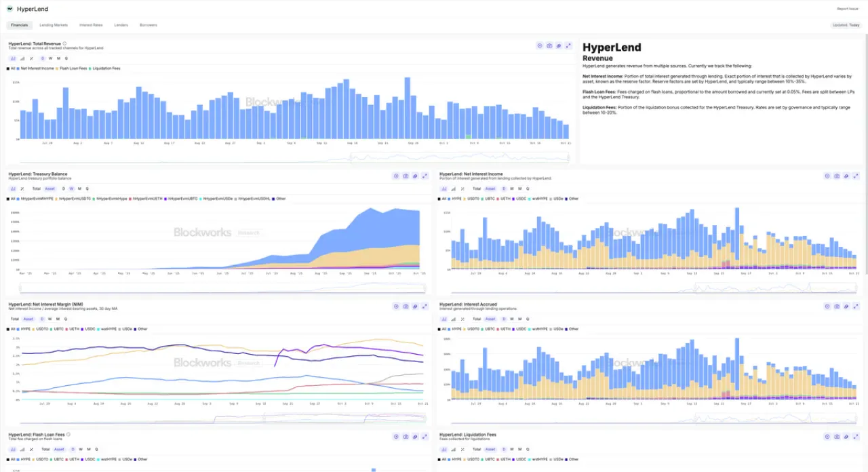
Task: Take screenshot of Treasury Balance chart
Action: click(406, 176)
